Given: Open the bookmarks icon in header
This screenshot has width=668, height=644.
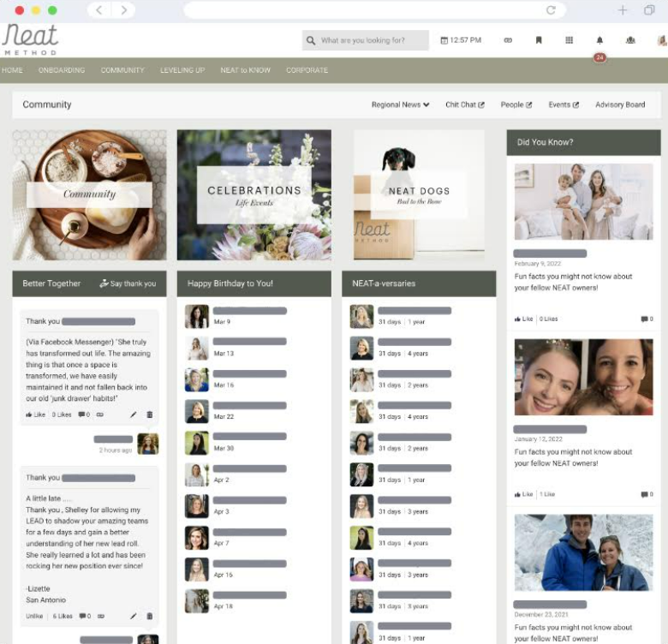Looking at the screenshot, I should click(539, 40).
